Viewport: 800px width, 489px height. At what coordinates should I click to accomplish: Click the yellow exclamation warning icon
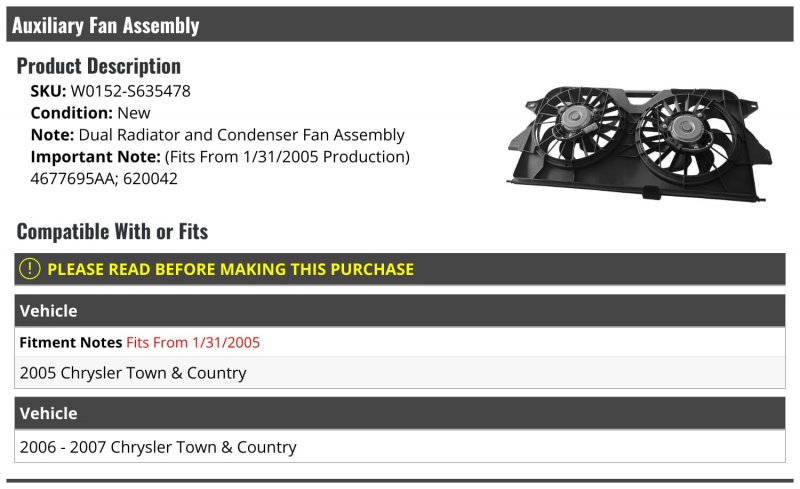point(30,269)
